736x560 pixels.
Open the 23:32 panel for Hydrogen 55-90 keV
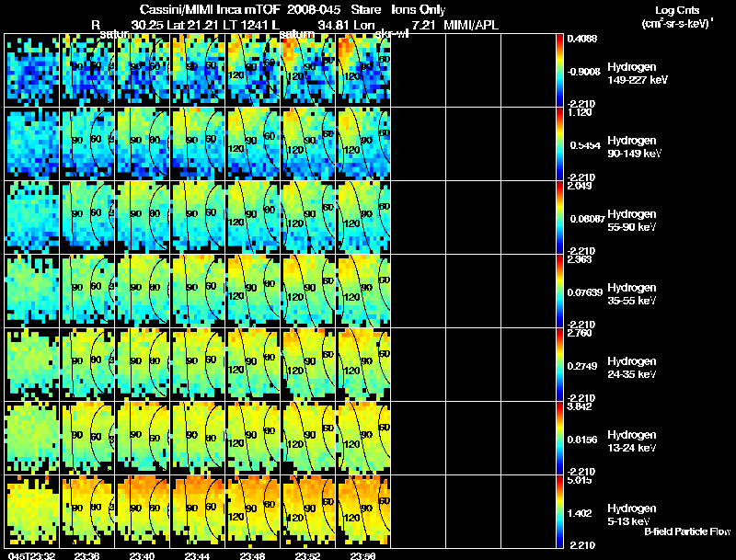(x=32, y=218)
